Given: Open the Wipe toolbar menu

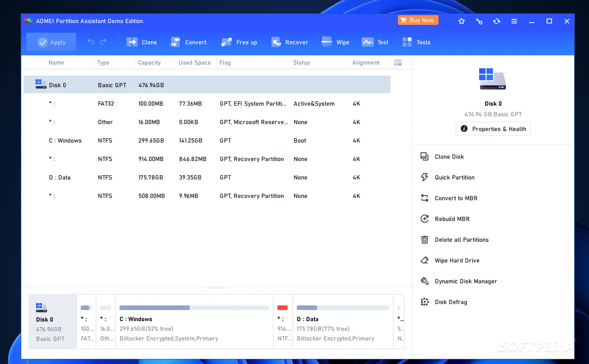Looking at the screenshot, I should tap(336, 42).
